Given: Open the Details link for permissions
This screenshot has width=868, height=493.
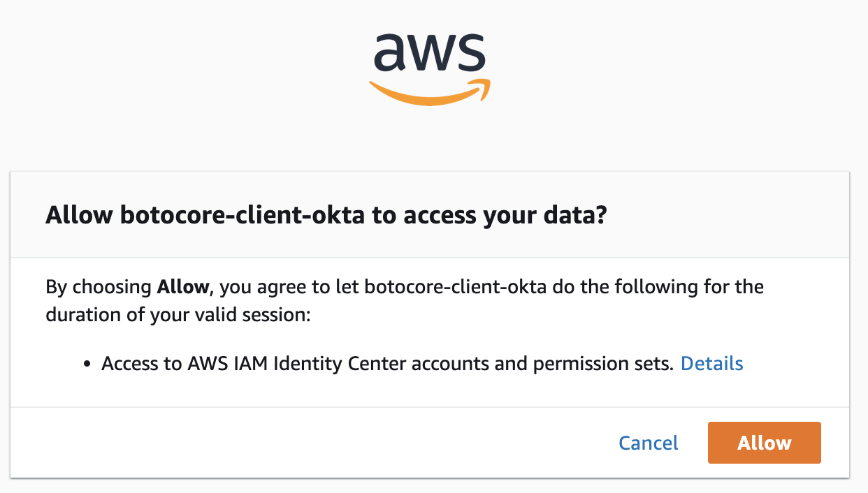Looking at the screenshot, I should pyautogui.click(x=711, y=363).
